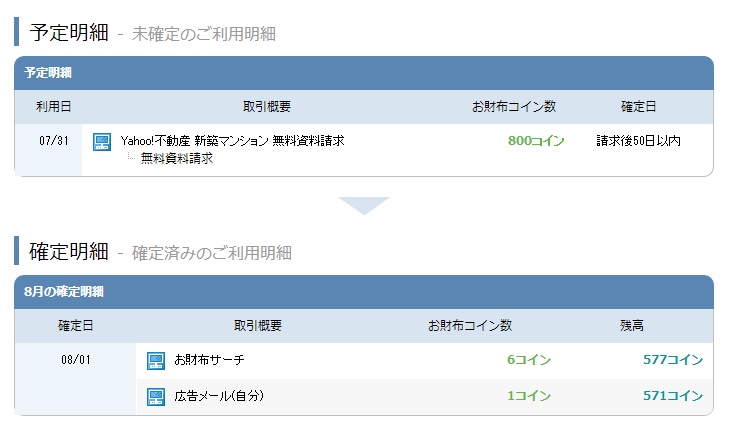Image resolution: width=729 pixels, height=433 pixels.
Task: Click the 08/01 confirmed date cell
Action: tap(75, 360)
